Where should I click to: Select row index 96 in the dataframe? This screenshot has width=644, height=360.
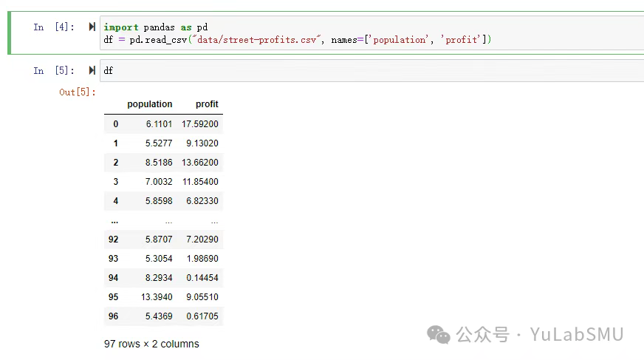pyautogui.click(x=113, y=316)
